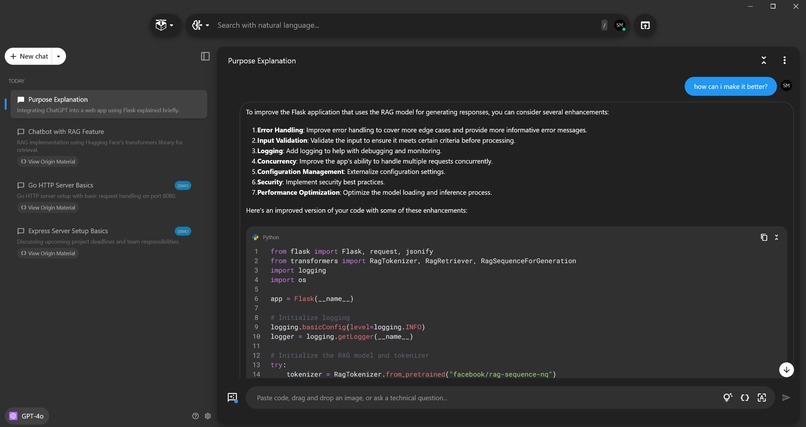
Task: View Origin Material for the Chatbot with RAG Feature chat
Action: click(48, 161)
